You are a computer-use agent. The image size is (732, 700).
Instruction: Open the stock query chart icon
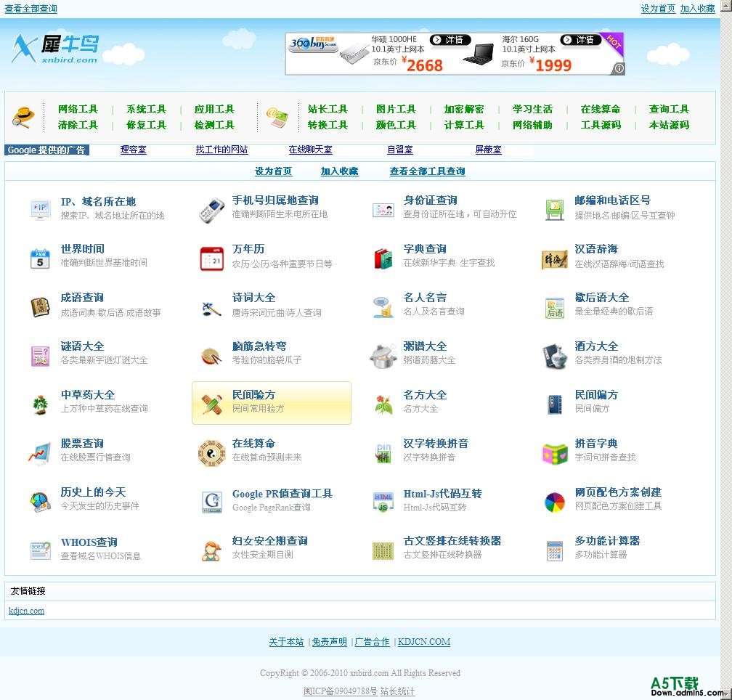click(39, 454)
